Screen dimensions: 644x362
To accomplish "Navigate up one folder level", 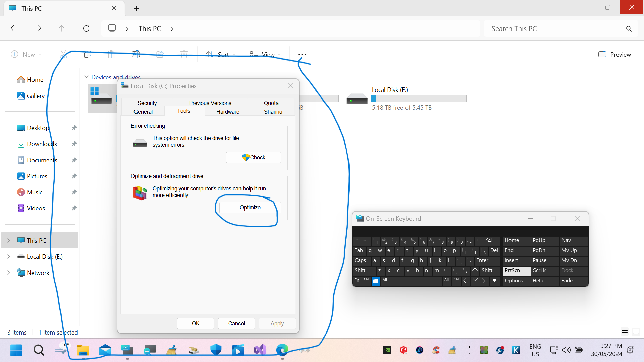I will coord(62,28).
